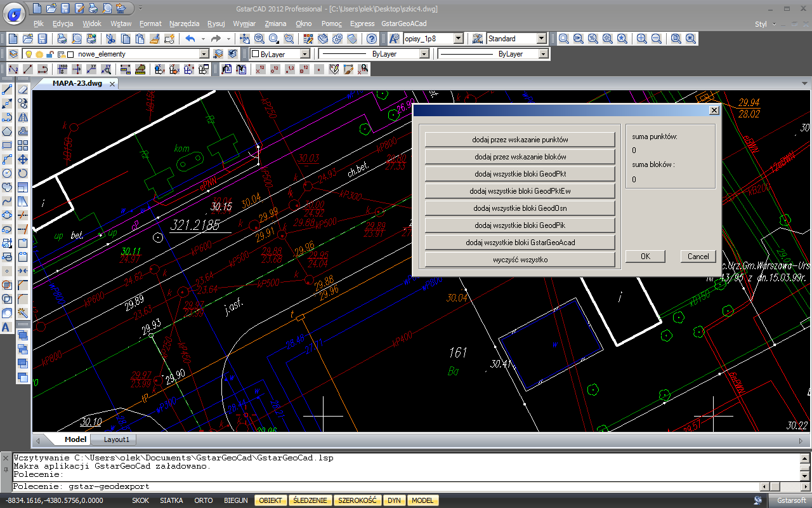The height and width of the screenshot is (508, 812).
Task: Click 'dodaj wszystkie bloki GeodOsn' button
Action: [520, 208]
